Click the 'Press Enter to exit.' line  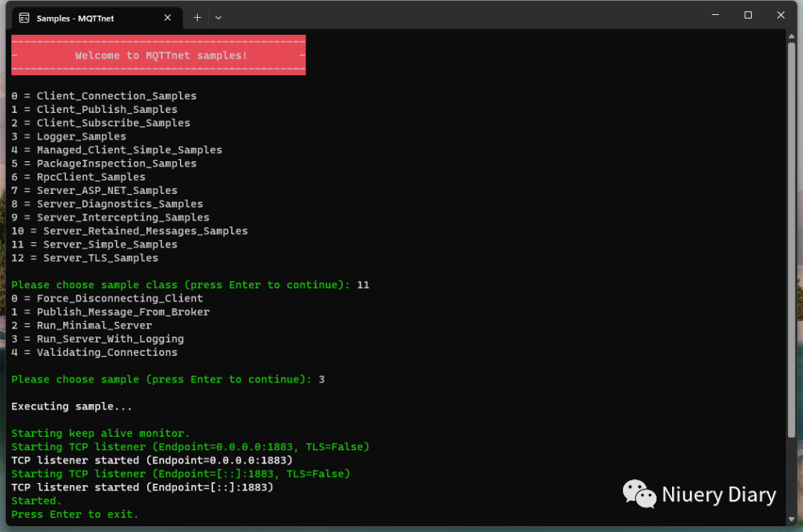click(x=75, y=515)
